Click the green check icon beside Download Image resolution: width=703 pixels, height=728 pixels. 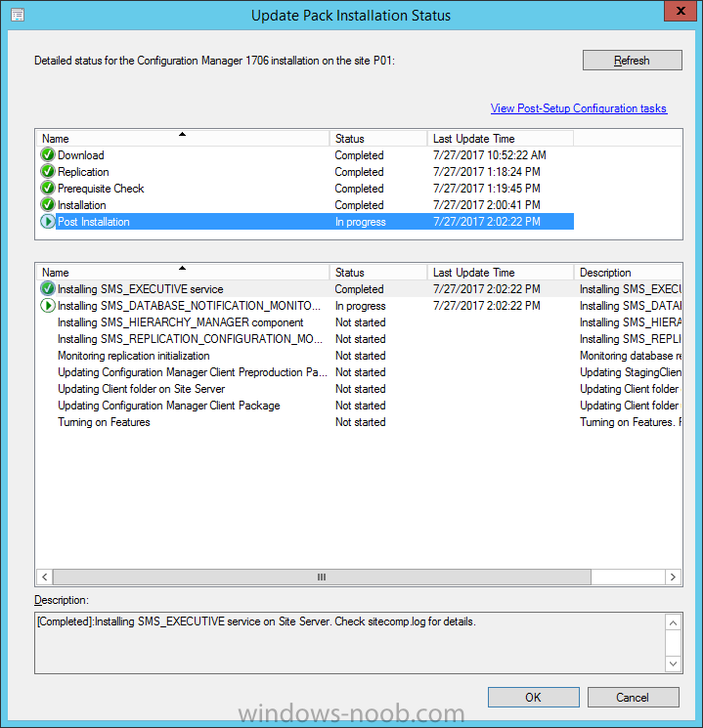point(47,155)
